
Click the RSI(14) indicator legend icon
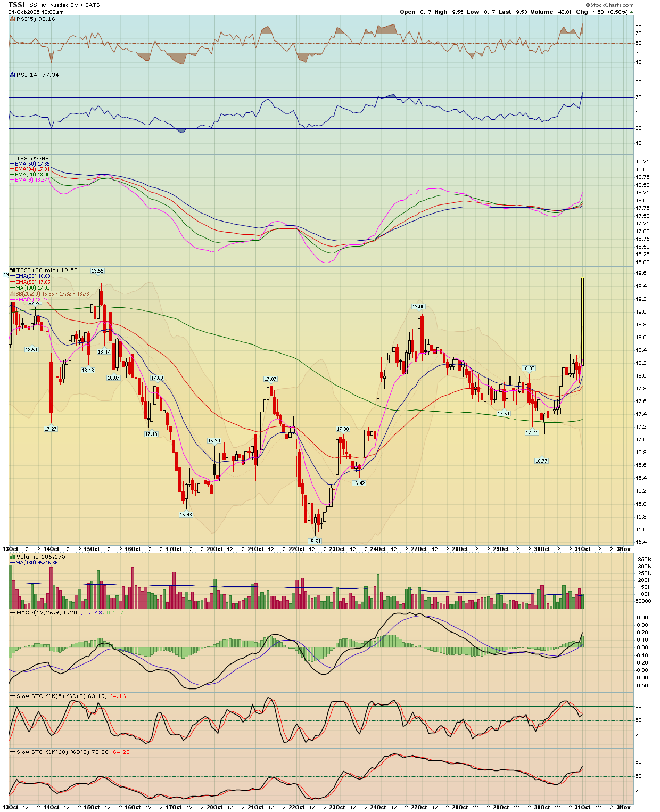tap(13, 75)
